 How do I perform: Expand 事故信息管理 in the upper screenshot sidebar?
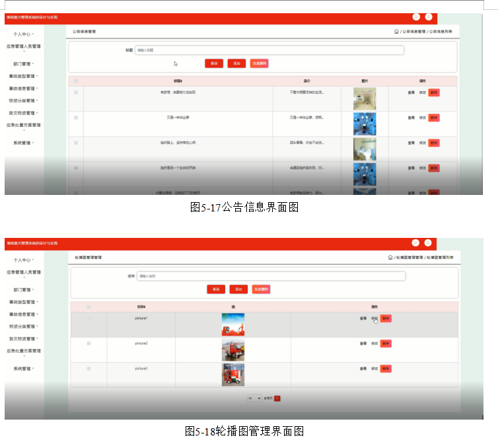click(x=24, y=89)
